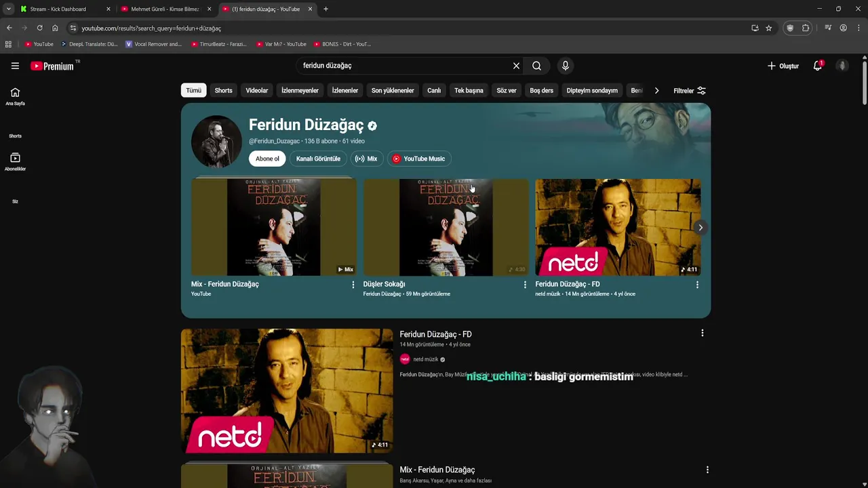Play the channel Mix button
The height and width of the screenshot is (488, 868).
click(x=366, y=159)
